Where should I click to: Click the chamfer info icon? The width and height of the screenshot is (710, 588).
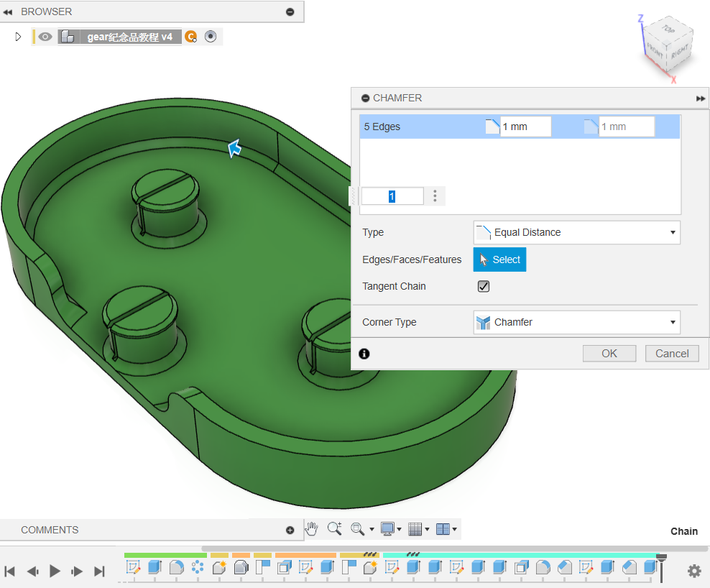pyautogui.click(x=364, y=354)
